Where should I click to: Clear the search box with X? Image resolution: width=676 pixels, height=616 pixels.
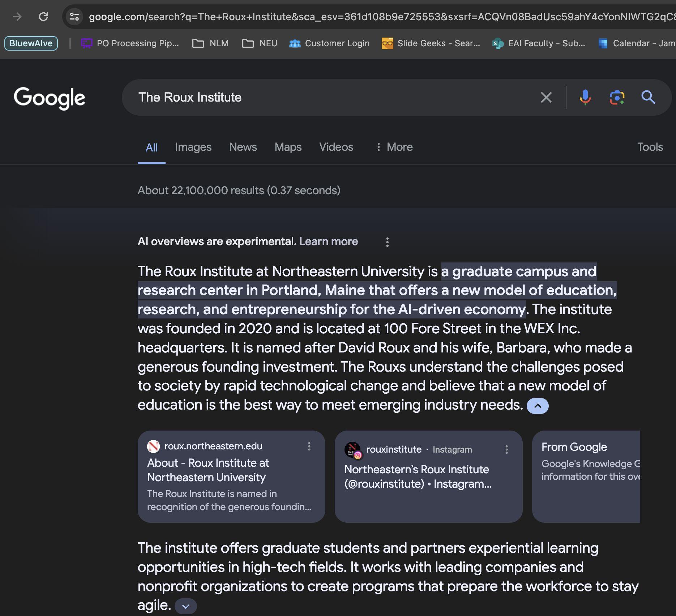(546, 97)
